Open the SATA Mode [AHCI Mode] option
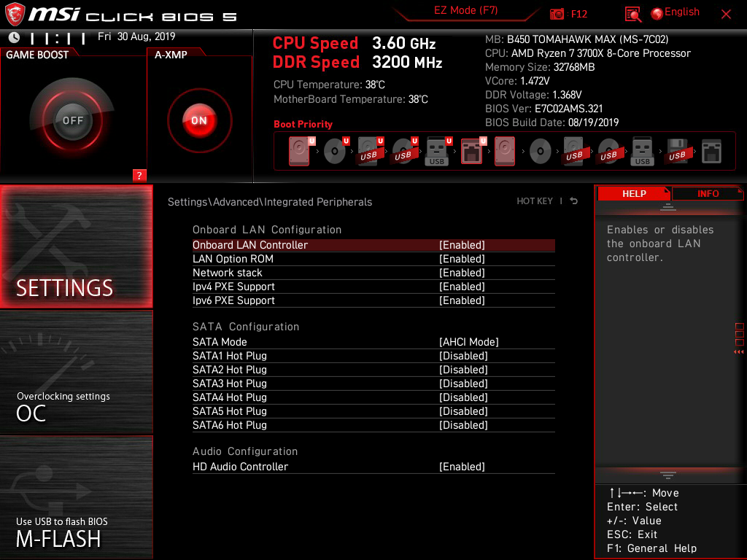Screen dimensions: 747x560 (x=469, y=342)
